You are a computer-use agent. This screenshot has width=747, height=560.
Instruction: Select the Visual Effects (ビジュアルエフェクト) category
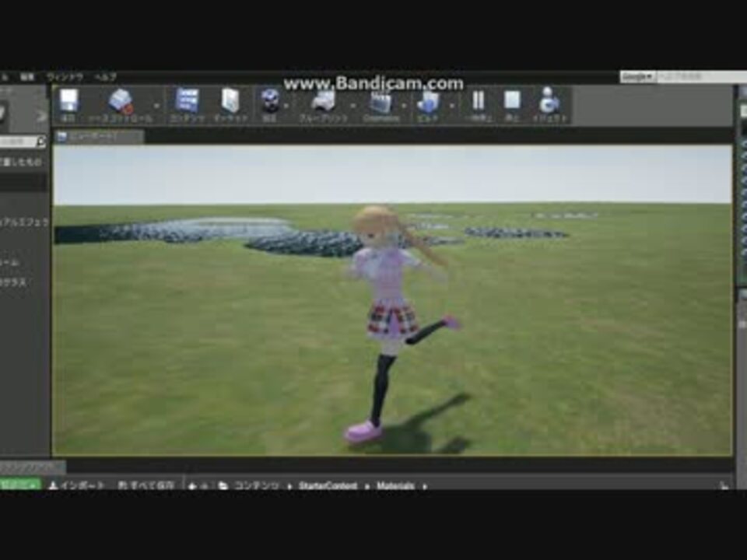coord(24,222)
